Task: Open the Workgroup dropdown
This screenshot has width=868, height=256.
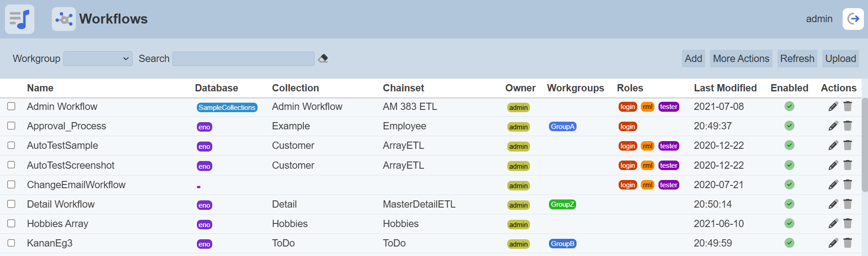Action: pos(98,59)
